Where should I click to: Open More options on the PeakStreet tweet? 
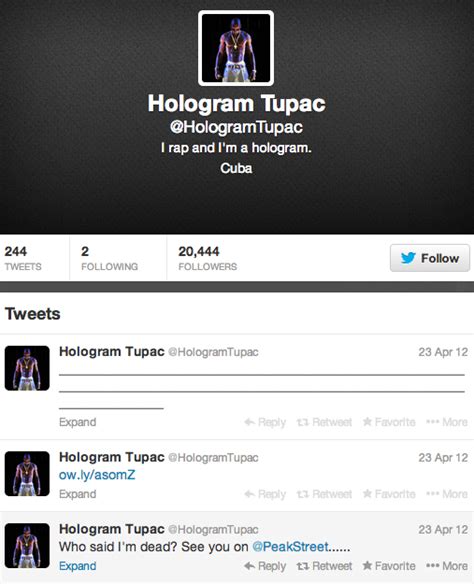447,566
